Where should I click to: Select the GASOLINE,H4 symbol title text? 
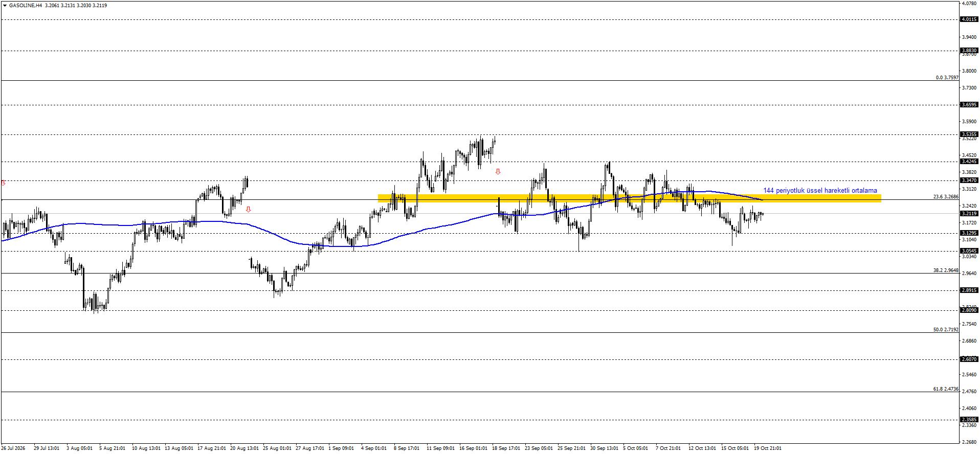(26, 6)
